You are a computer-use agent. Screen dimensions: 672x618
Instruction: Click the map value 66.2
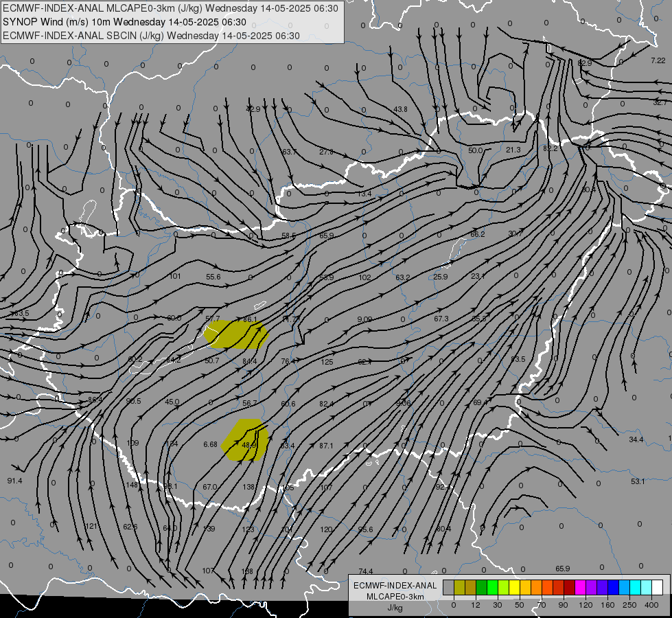pyautogui.click(x=478, y=234)
